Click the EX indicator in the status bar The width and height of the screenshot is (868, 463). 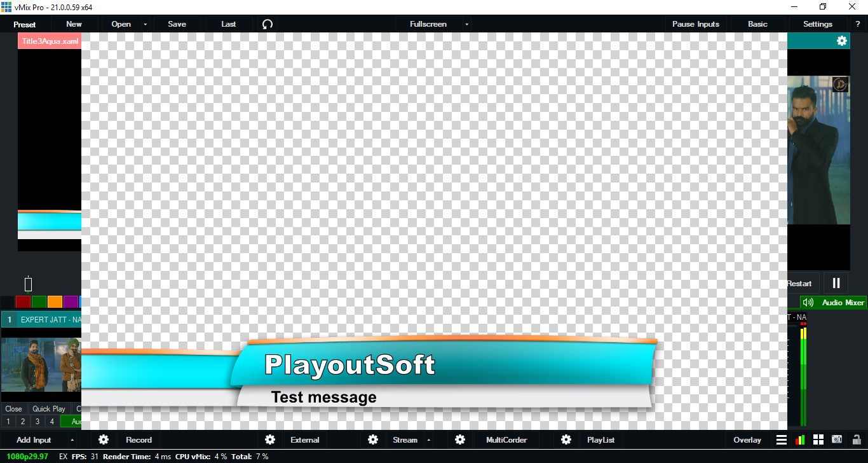click(63, 457)
